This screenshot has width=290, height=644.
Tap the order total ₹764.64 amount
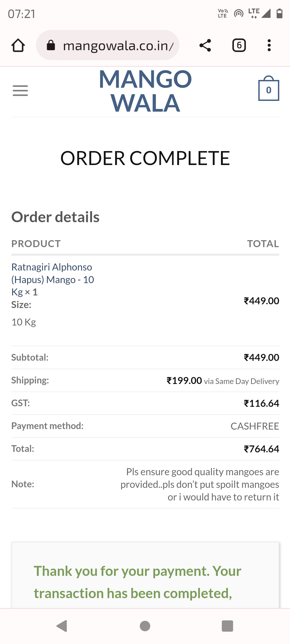[x=261, y=449]
